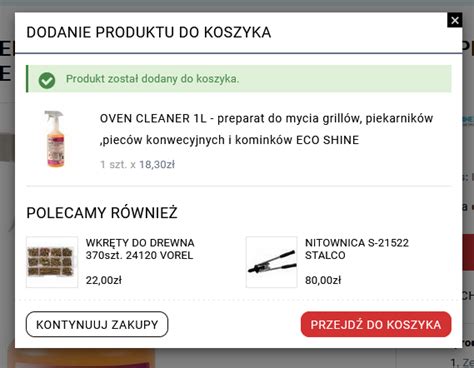
Task: Click the 80,00zł price of riveter
Action: (323, 280)
